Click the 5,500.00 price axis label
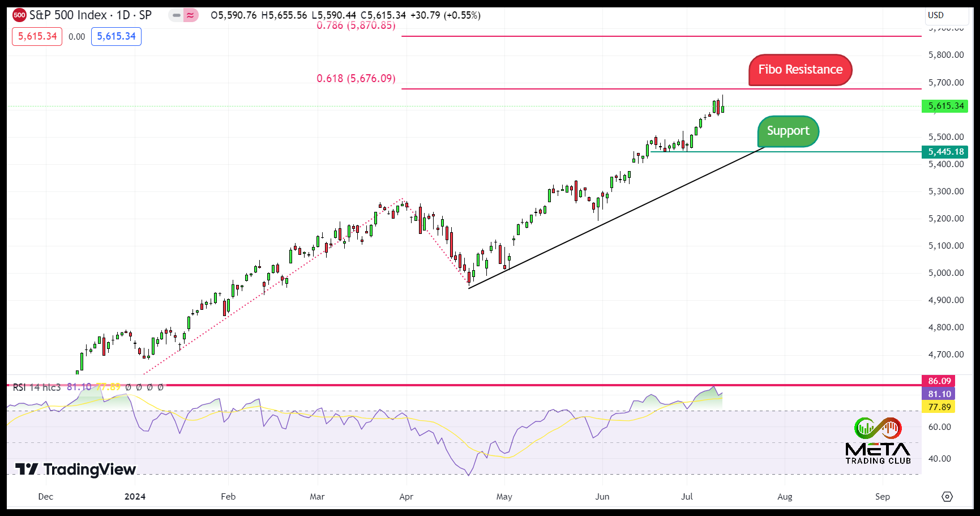Viewport: 980px width, 516px height. click(946, 137)
